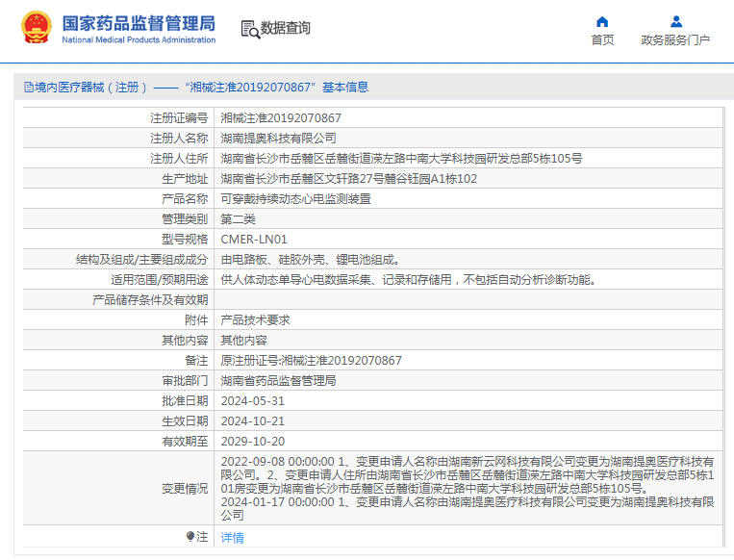Click the 管理类别 label
734x560 pixels.
pyautogui.click(x=185, y=218)
